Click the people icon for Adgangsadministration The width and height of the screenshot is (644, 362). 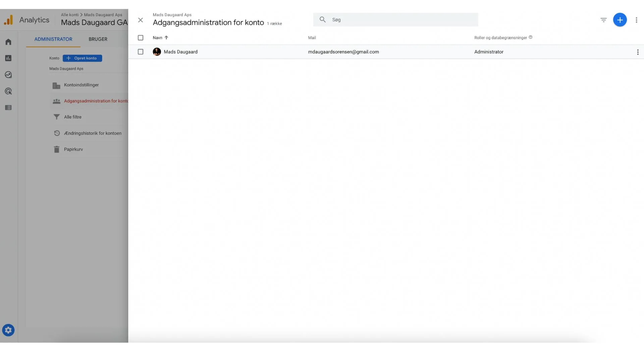tap(56, 101)
